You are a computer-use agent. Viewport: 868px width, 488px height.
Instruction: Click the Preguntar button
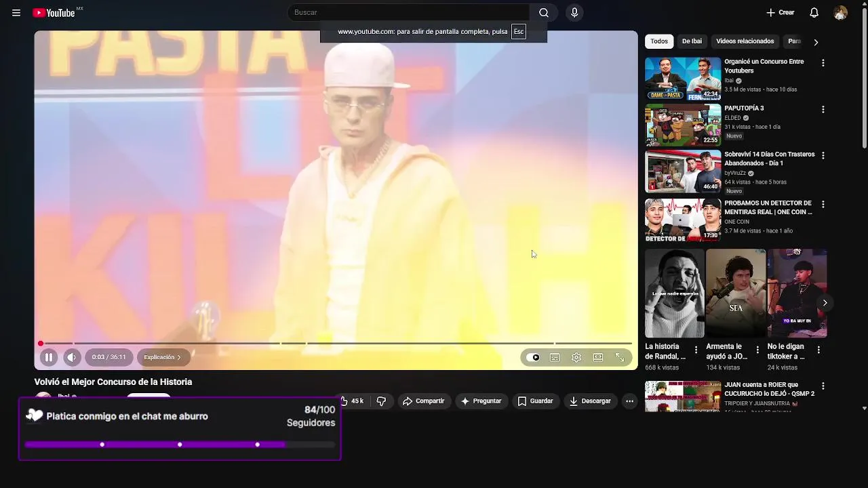tap(481, 401)
